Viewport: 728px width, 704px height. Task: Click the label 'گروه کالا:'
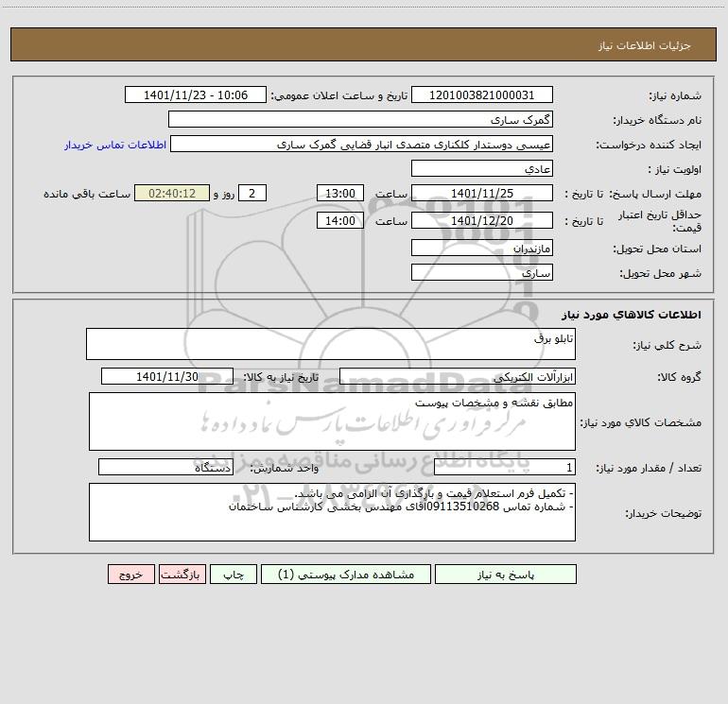[679, 377]
